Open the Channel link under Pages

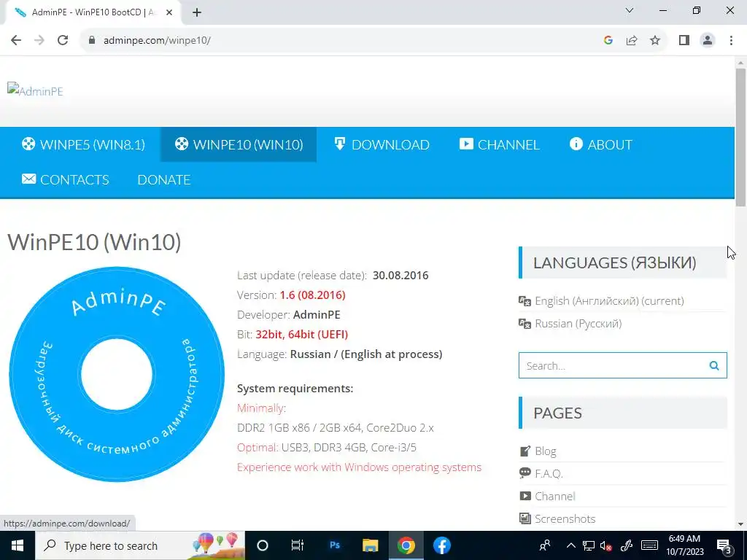tap(555, 496)
